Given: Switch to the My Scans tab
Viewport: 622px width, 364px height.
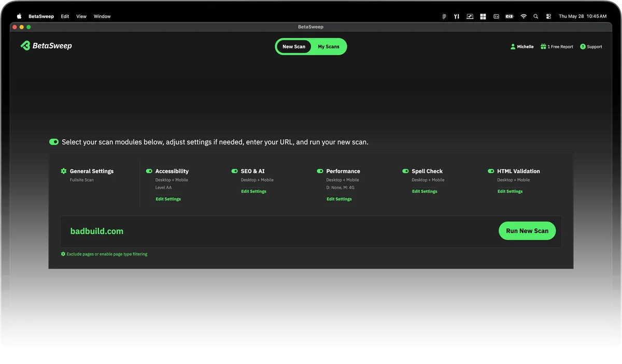Looking at the screenshot, I should [x=329, y=47].
